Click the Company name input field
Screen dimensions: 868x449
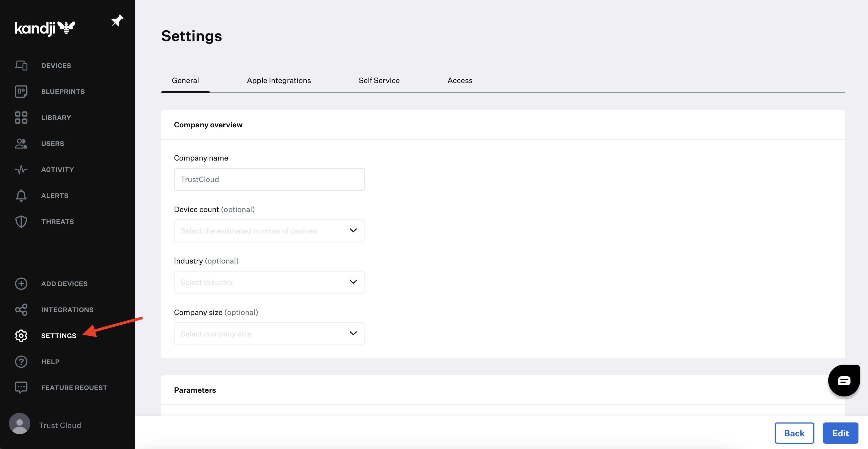(269, 179)
